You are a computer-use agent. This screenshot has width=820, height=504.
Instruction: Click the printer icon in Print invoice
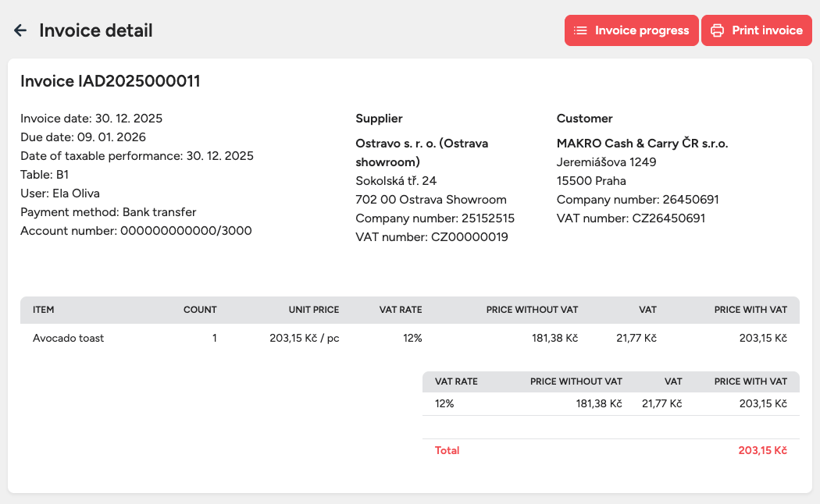pyautogui.click(x=717, y=30)
